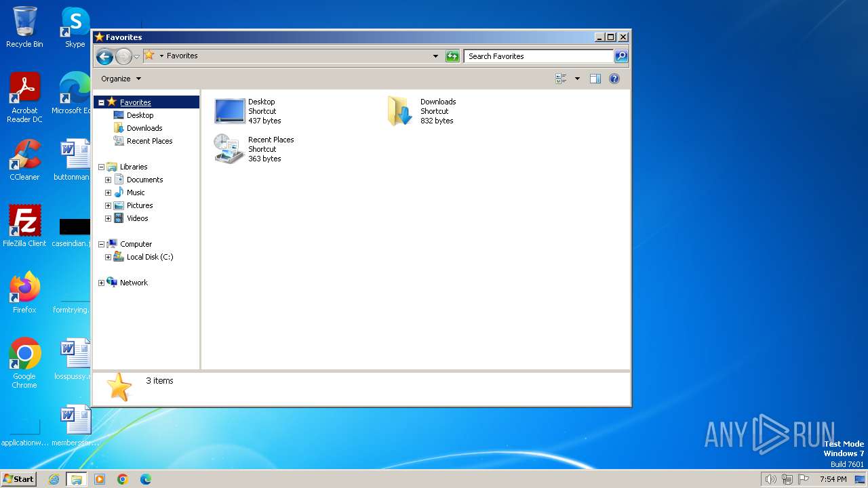This screenshot has height=488, width=868.
Task: Select the buttonman Word document icon
Action: (73, 160)
